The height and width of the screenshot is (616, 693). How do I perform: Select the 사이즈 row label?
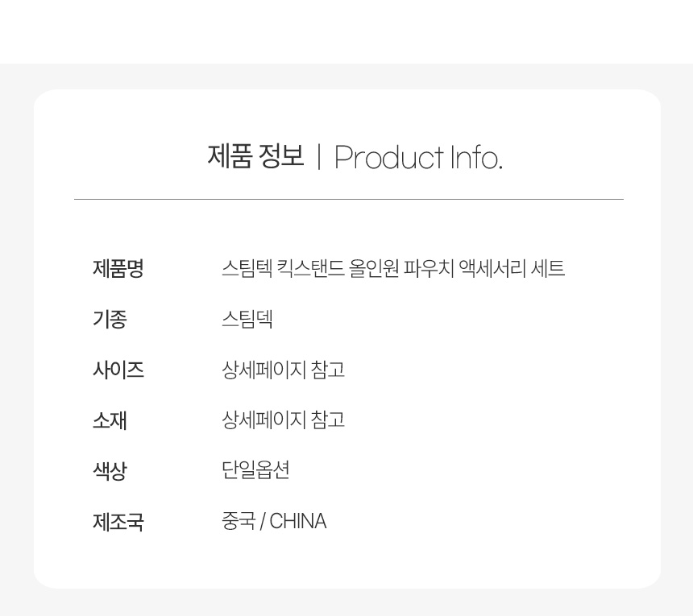[118, 369]
